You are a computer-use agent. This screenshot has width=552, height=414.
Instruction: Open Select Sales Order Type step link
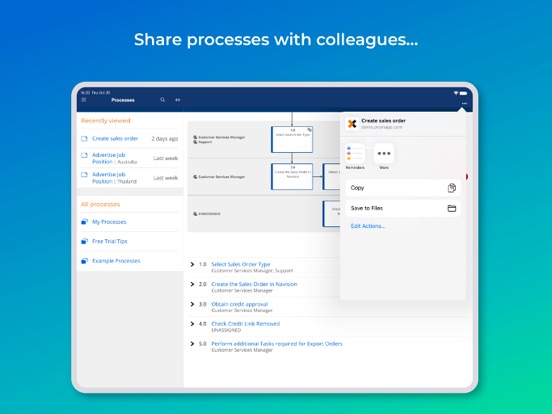click(x=241, y=264)
